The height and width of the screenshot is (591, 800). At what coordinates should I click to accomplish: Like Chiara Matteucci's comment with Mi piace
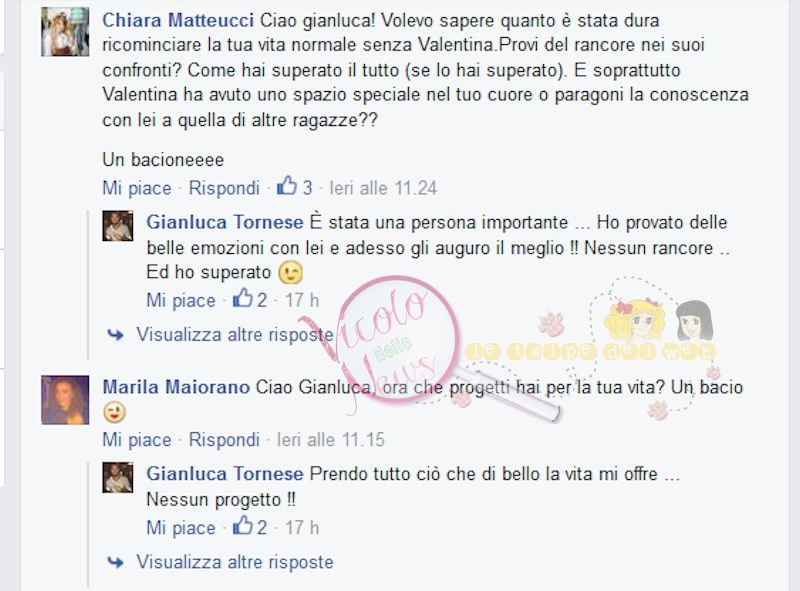(137, 188)
